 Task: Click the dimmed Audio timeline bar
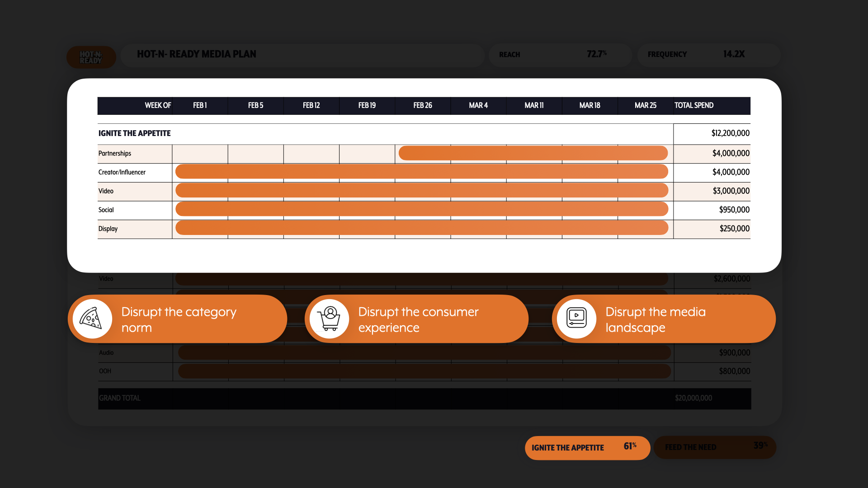425,352
